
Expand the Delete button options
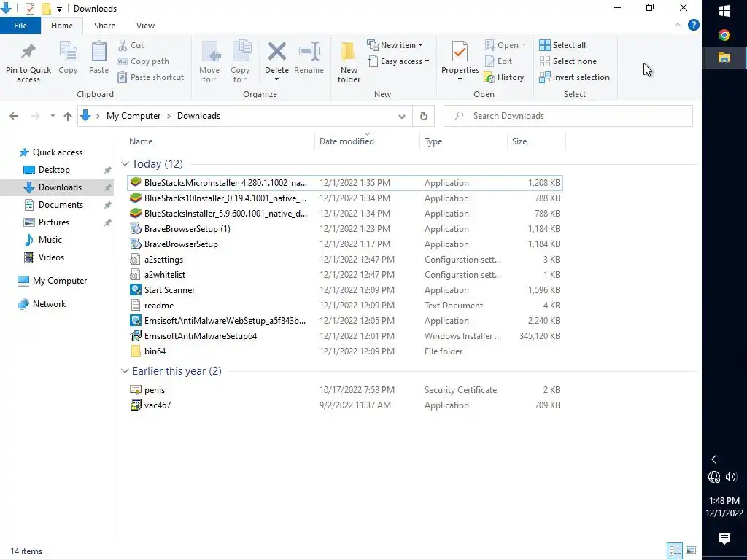click(276, 79)
